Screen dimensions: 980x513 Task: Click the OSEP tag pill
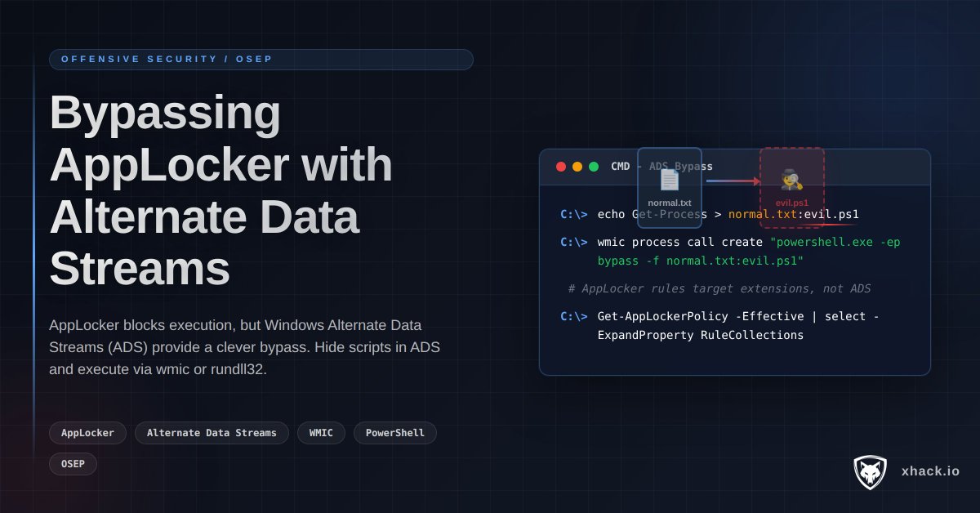[73, 464]
